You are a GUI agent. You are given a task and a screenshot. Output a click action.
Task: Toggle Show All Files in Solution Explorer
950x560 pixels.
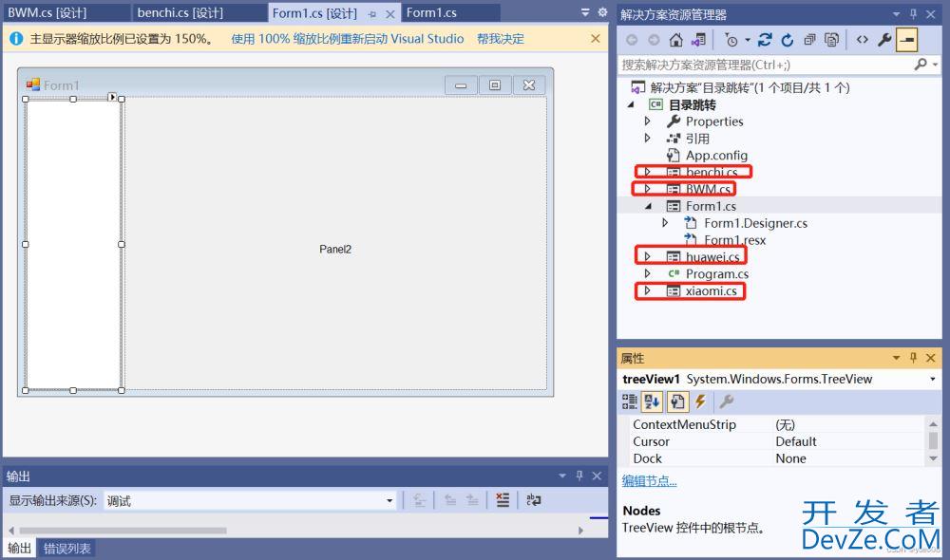pos(832,40)
